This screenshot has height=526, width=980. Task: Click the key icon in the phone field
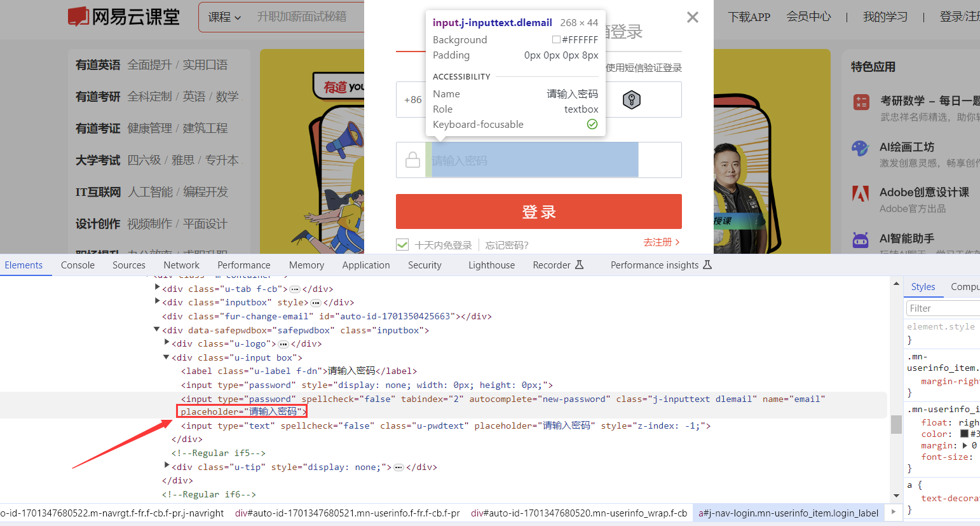tap(631, 100)
